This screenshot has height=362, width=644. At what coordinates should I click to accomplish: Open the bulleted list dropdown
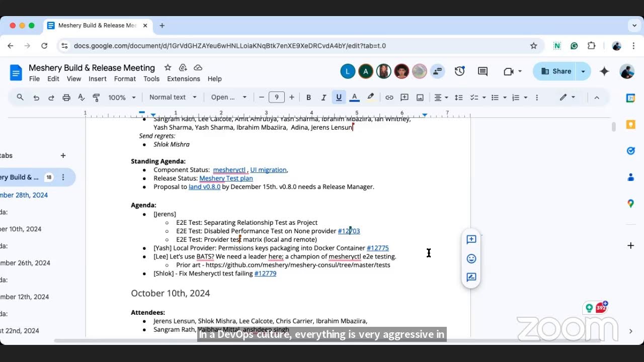pyautogui.click(x=498, y=98)
